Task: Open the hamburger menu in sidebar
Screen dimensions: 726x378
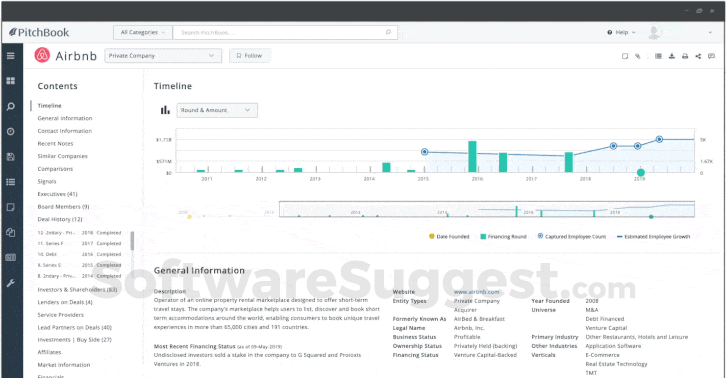Action: coord(10,56)
